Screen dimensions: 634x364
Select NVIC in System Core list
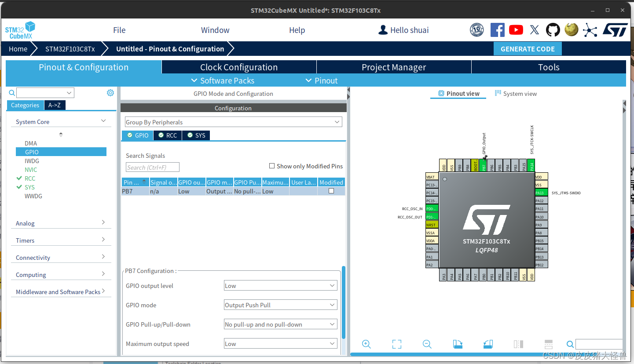click(31, 170)
